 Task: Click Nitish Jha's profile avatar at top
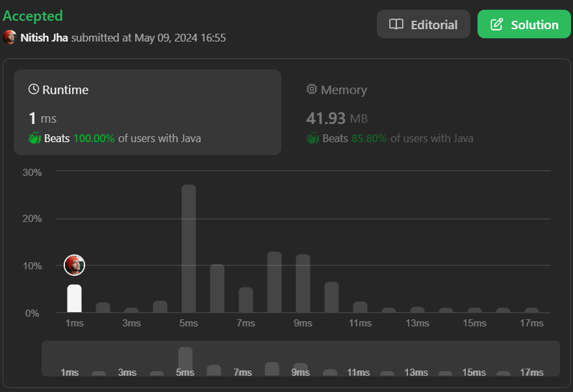[10, 38]
